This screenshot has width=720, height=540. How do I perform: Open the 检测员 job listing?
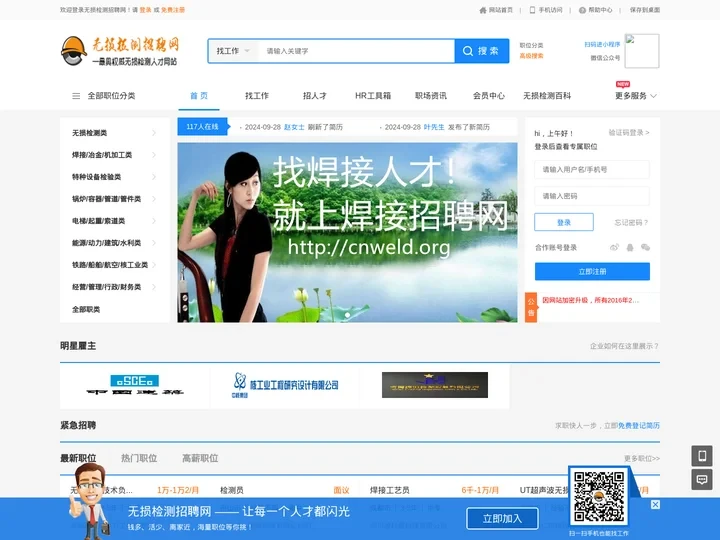point(232,490)
